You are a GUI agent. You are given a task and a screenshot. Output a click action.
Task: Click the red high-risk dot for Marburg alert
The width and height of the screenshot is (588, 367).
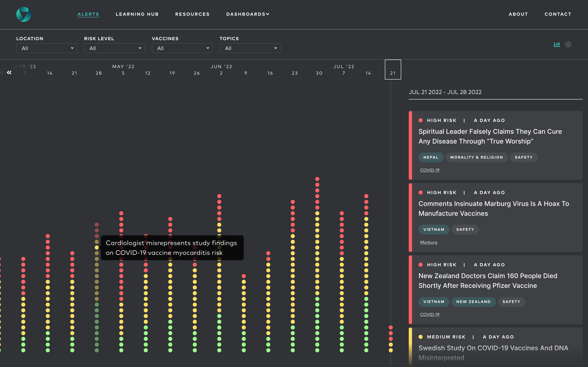click(421, 192)
